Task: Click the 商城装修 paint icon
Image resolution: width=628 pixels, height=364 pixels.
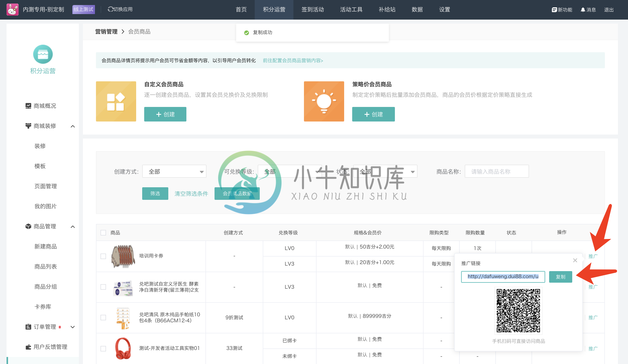Action: pos(28,126)
